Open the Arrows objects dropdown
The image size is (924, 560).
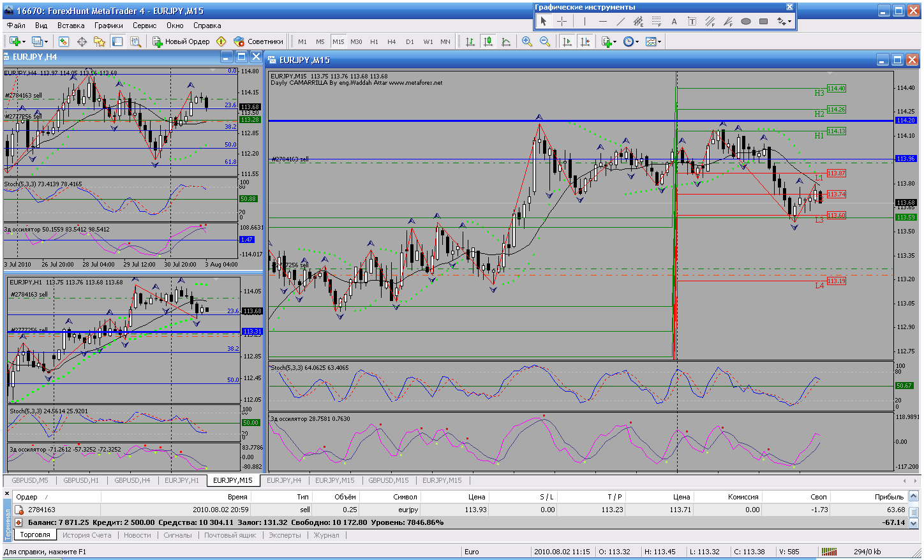784,21
